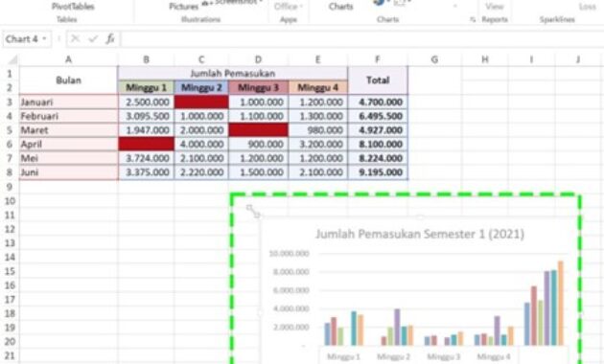The width and height of the screenshot is (604, 364).
Task: Click the total cell 9.195.000
Action: [378, 172]
